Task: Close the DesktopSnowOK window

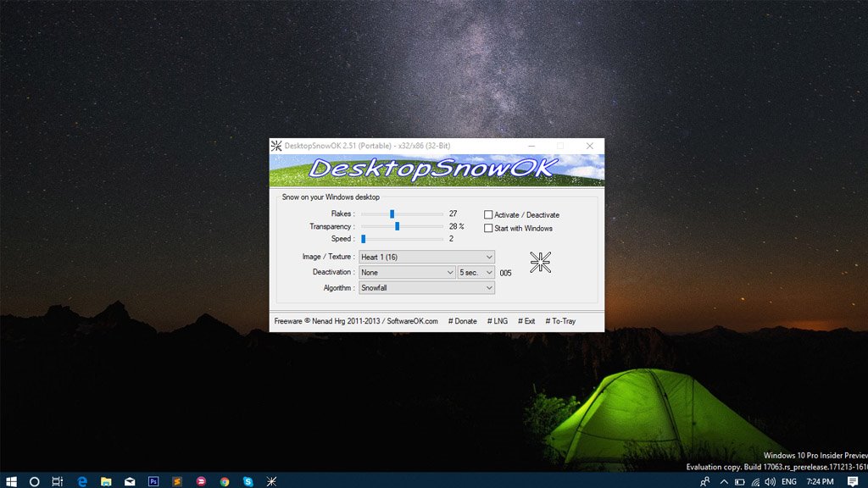Action: pyautogui.click(x=590, y=146)
